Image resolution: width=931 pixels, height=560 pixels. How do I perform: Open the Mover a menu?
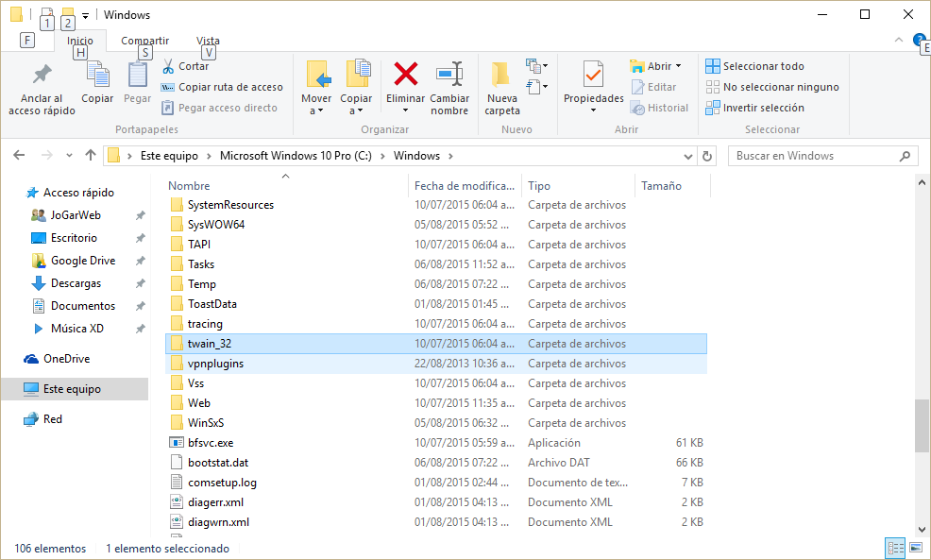point(316,88)
